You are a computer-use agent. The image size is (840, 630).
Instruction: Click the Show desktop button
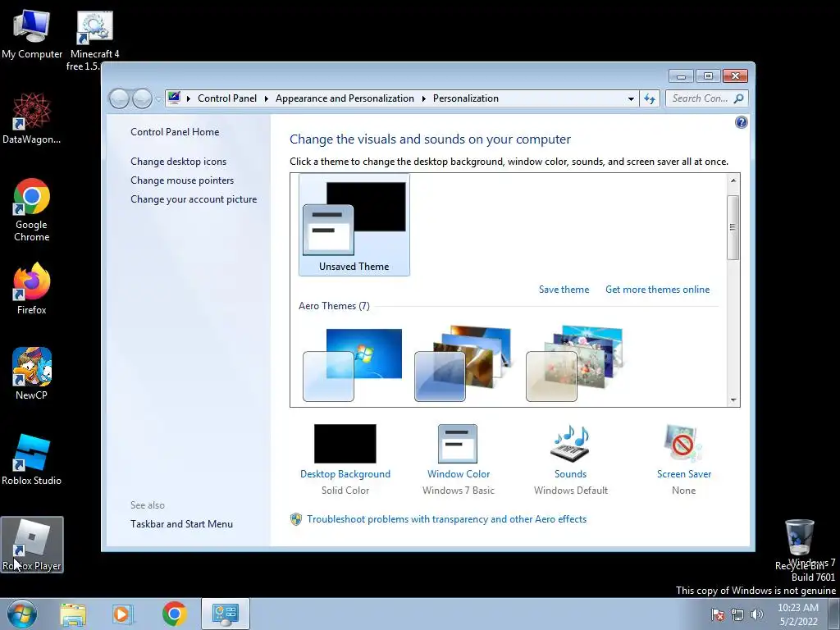pos(834,614)
